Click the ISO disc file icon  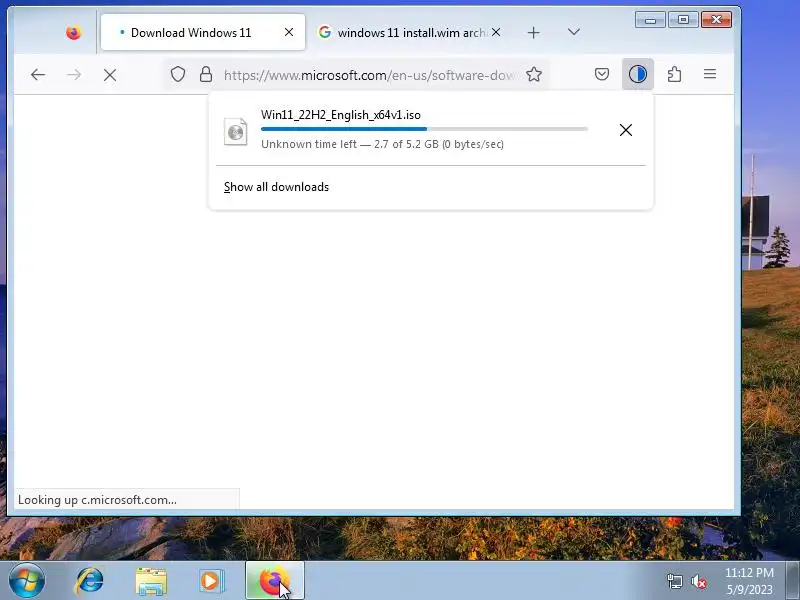(236, 132)
